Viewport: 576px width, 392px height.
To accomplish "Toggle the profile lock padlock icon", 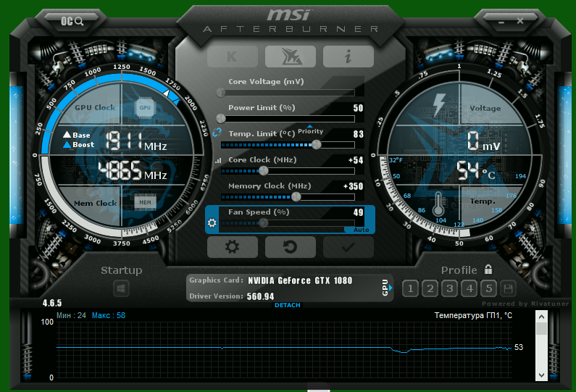I will pyautogui.click(x=488, y=270).
